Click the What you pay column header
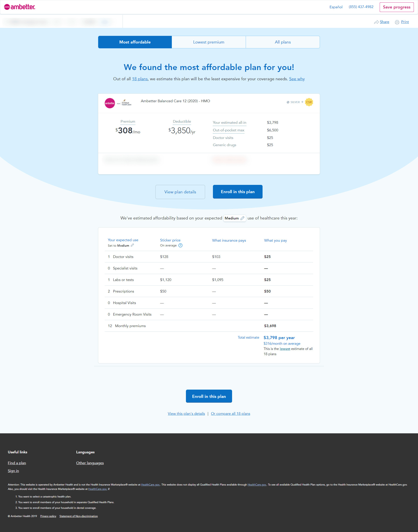Screen dimensions: 418x532 tap(275, 241)
